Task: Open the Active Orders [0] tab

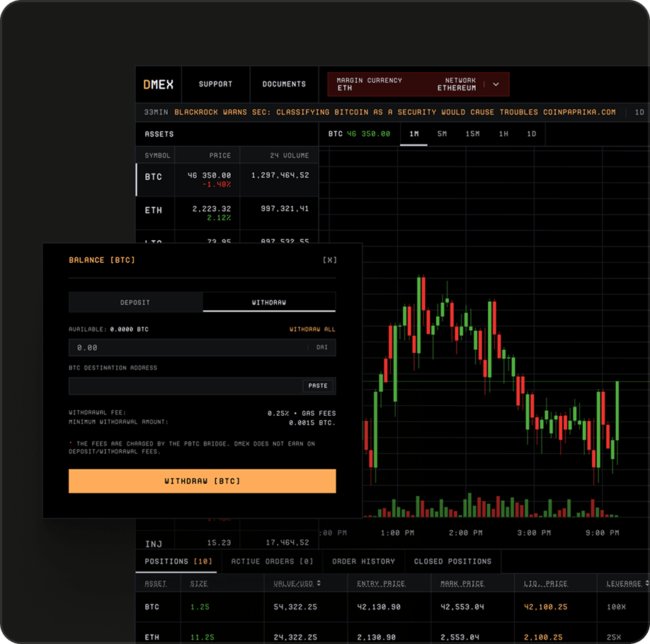Action: click(x=272, y=562)
